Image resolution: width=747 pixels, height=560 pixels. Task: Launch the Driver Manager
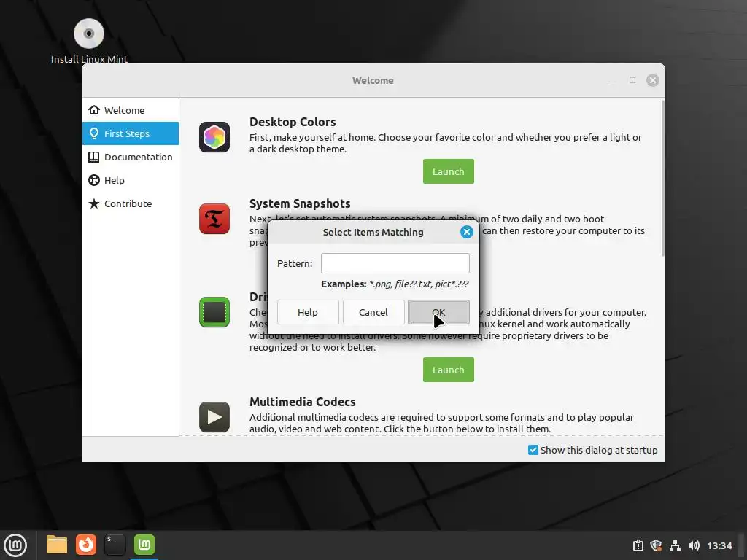point(449,370)
